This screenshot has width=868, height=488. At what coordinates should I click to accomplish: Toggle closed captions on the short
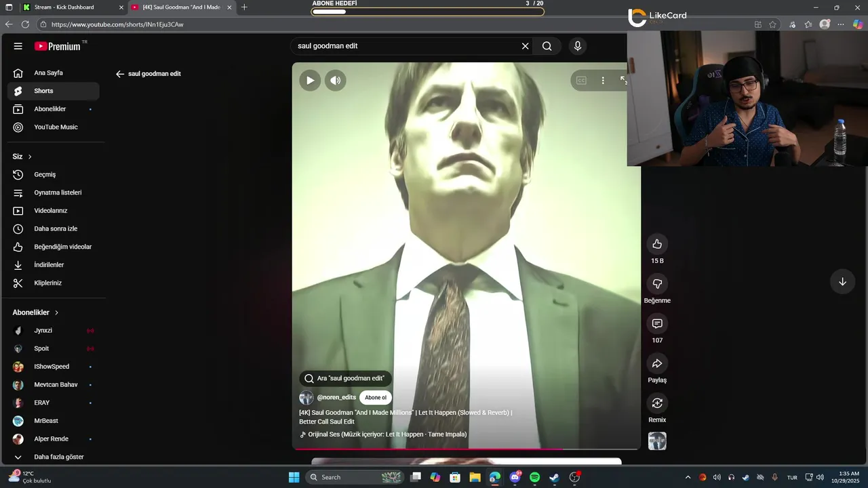581,80
